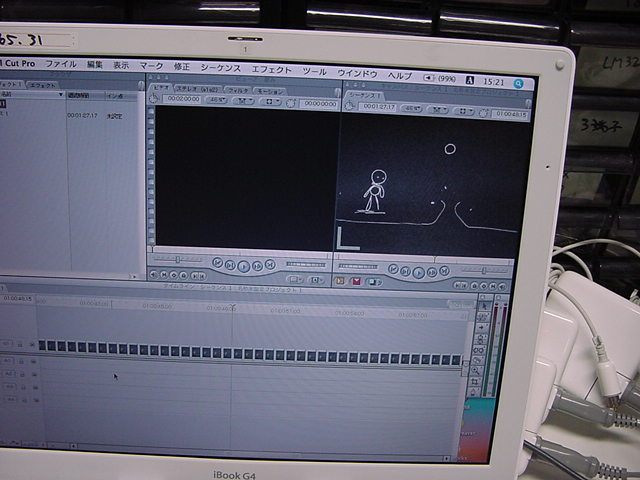Click Viewer current timecode 00:00:00:00

click(320, 104)
